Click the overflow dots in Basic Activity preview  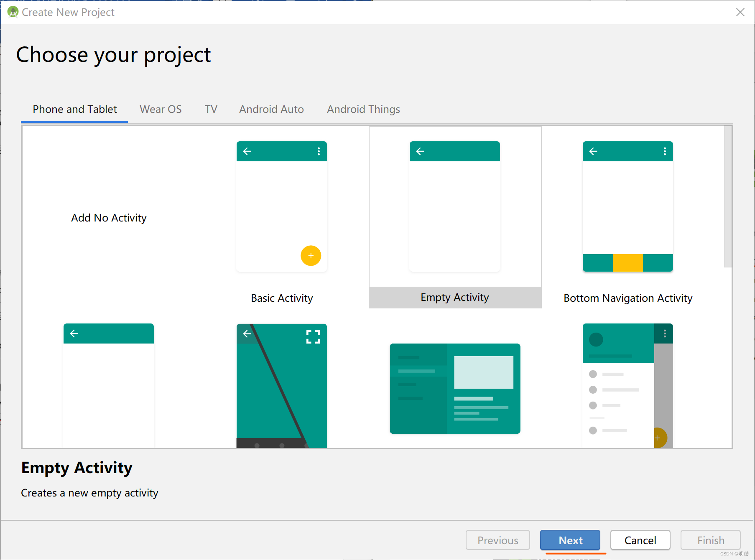(319, 151)
